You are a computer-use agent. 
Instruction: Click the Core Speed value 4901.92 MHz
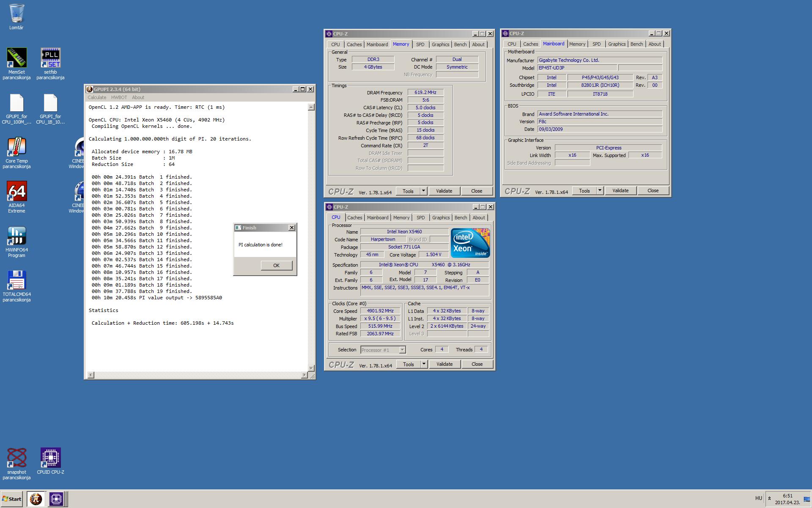point(380,311)
